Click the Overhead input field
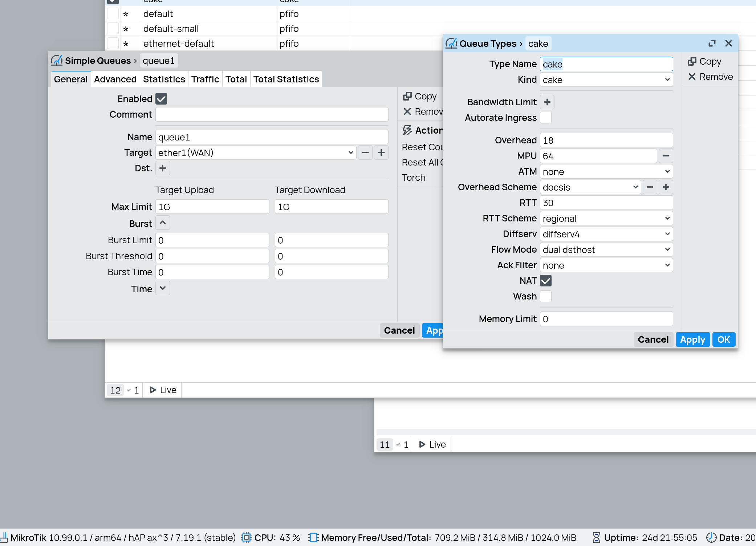The image size is (756, 546). tap(606, 140)
